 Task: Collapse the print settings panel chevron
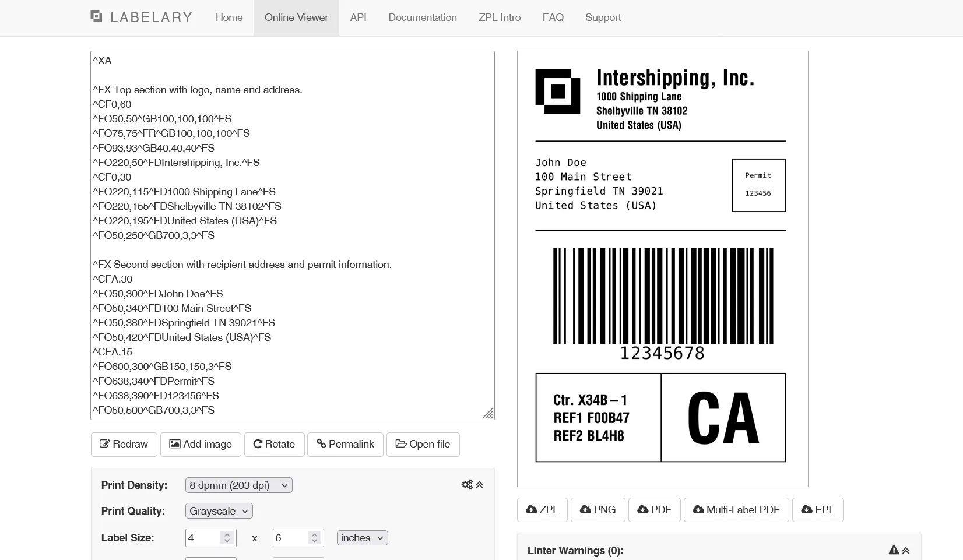[x=480, y=485]
